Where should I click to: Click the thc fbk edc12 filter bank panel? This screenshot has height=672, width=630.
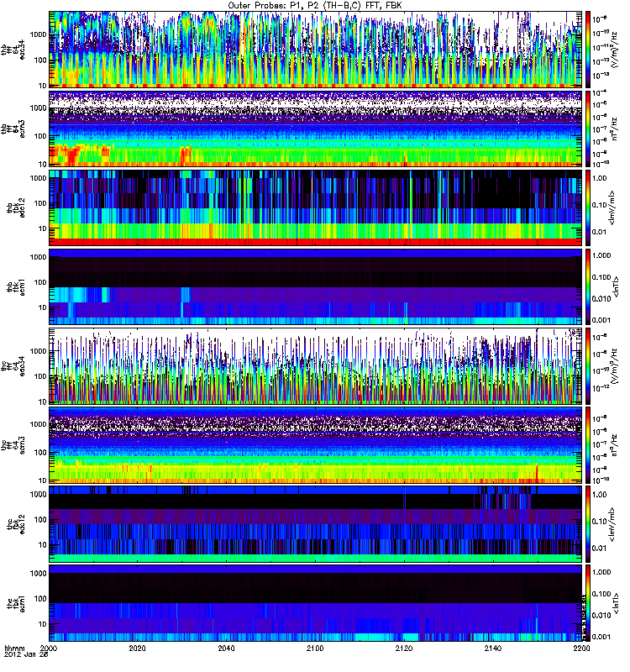click(315, 523)
